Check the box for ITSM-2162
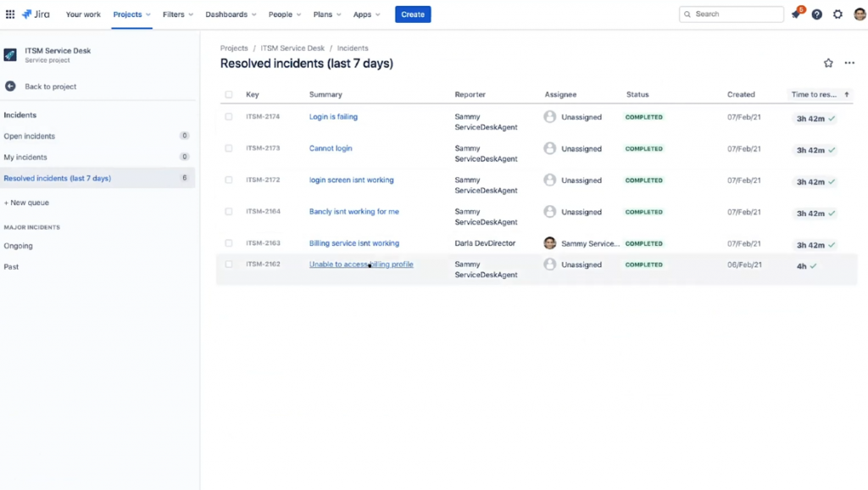The width and height of the screenshot is (868, 490). (229, 264)
